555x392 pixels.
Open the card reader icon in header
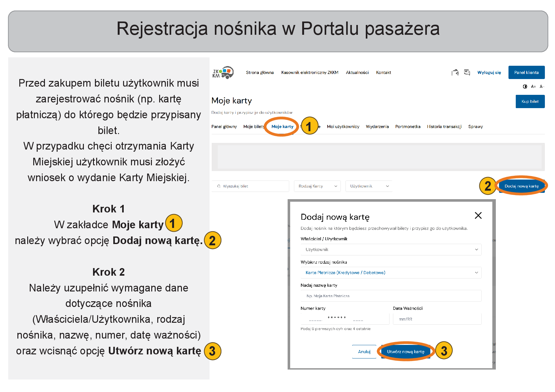(x=455, y=72)
